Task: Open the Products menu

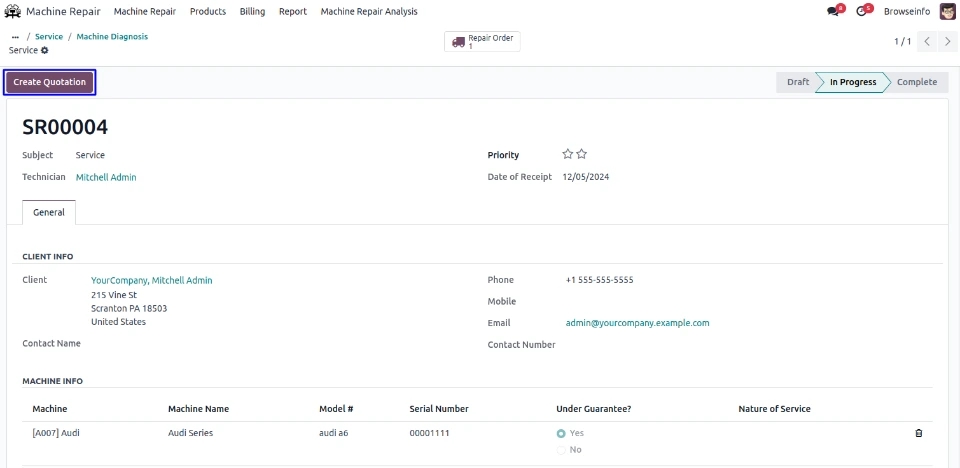Action: tap(207, 12)
